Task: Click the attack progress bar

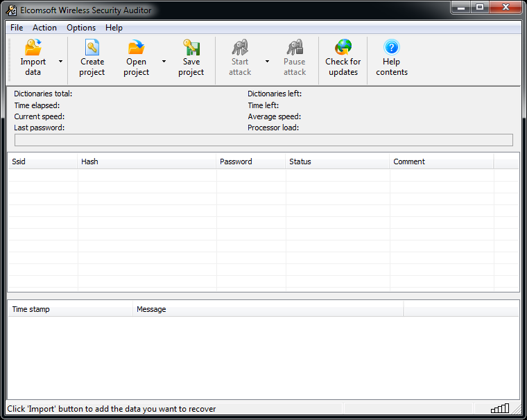Action: tap(263, 140)
